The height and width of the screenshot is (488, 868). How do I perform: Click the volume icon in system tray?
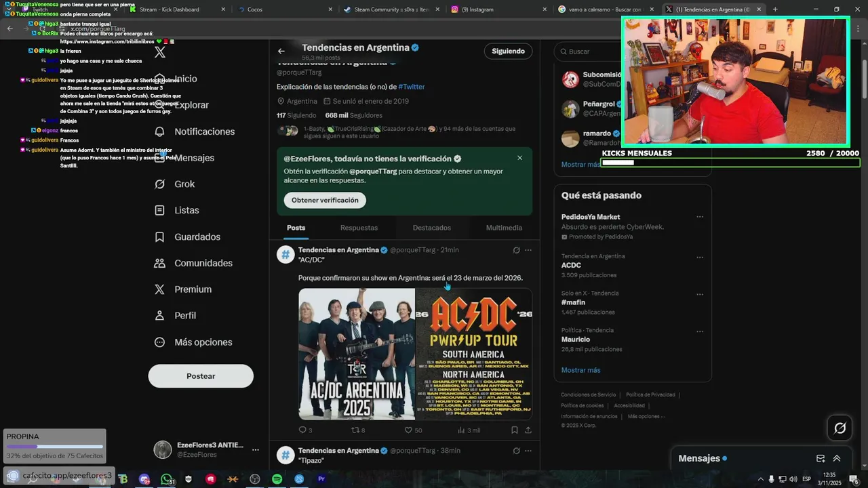click(x=793, y=479)
